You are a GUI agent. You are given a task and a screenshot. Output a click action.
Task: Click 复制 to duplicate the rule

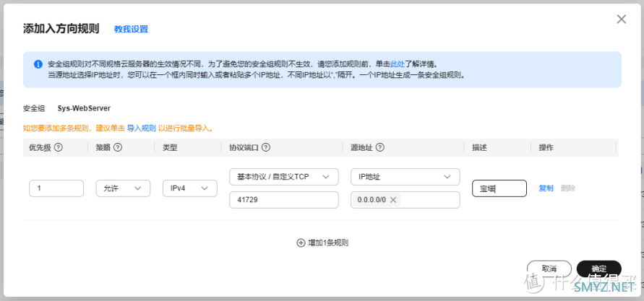[546, 188]
